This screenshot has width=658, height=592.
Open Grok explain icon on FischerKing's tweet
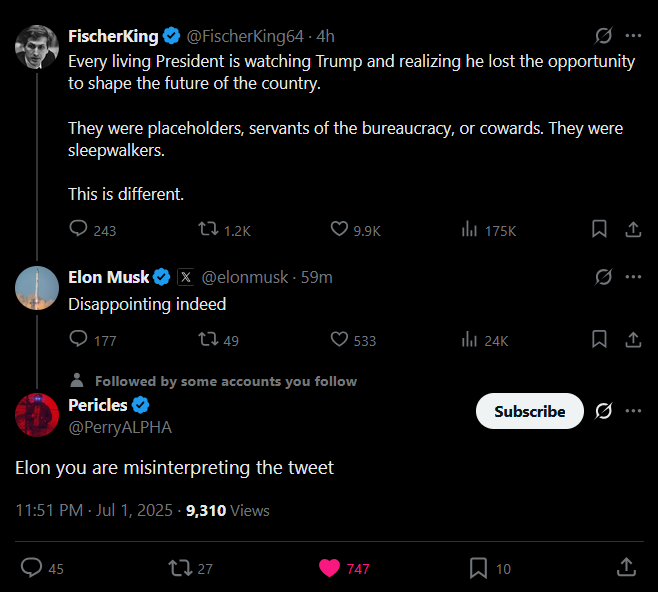603,36
